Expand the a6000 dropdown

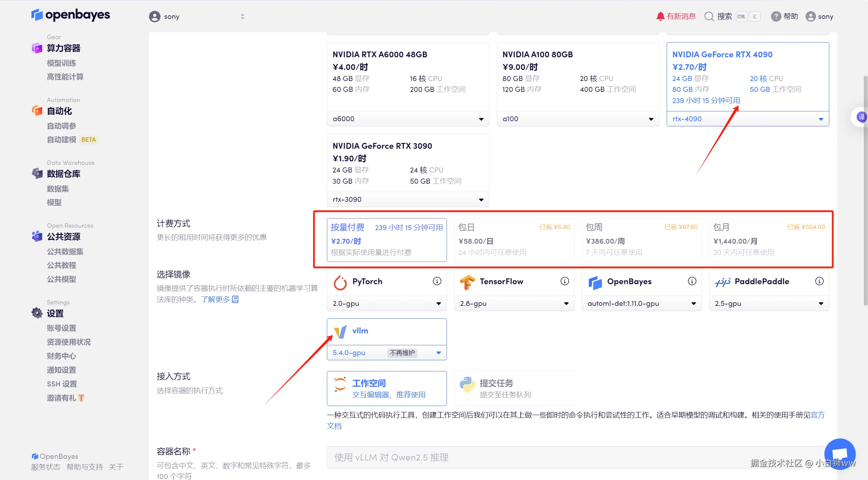click(x=407, y=119)
